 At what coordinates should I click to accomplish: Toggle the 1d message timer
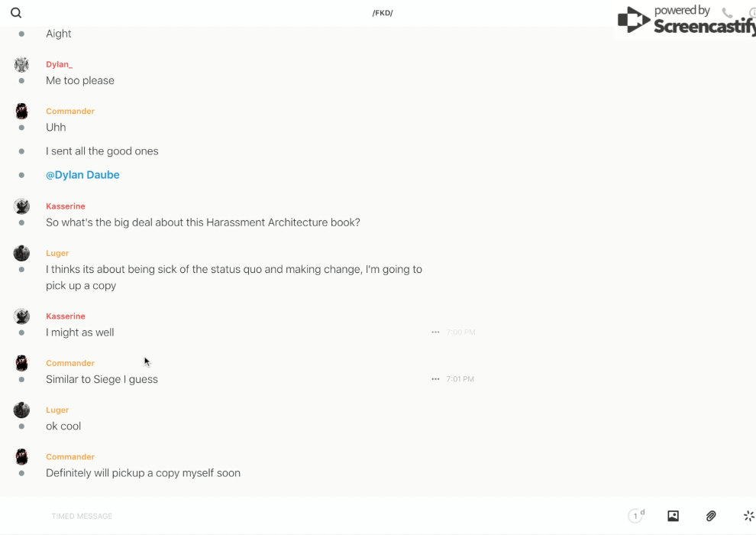[636, 516]
